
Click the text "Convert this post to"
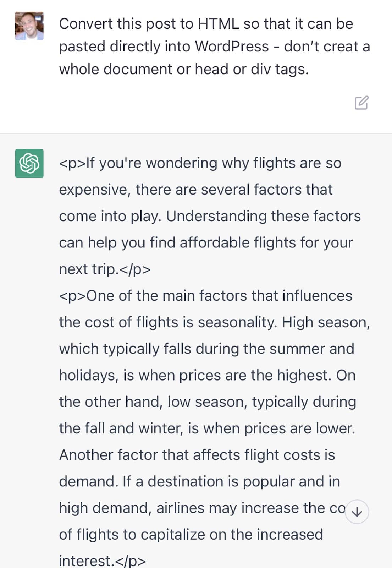[126, 24]
